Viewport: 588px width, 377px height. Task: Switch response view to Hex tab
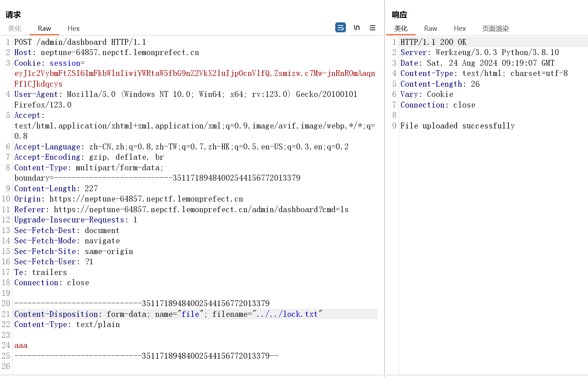pyautogui.click(x=460, y=28)
